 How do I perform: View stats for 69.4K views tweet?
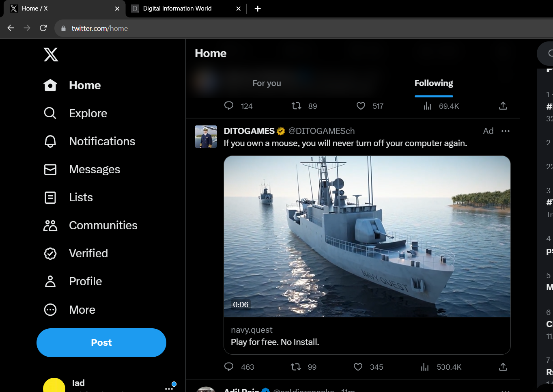pos(441,106)
